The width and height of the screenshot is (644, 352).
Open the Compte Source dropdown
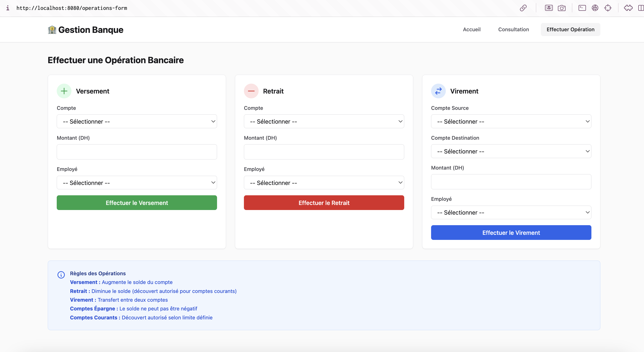point(511,121)
